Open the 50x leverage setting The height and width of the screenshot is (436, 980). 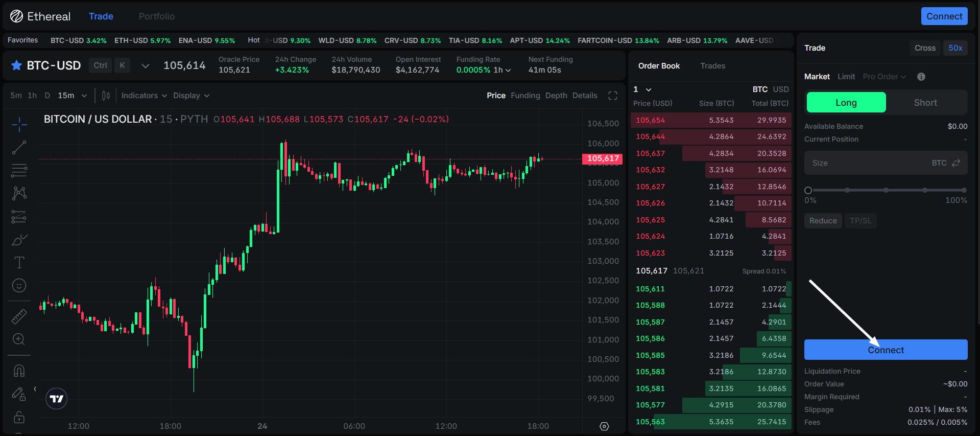pyautogui.click(x=955, y=48)
